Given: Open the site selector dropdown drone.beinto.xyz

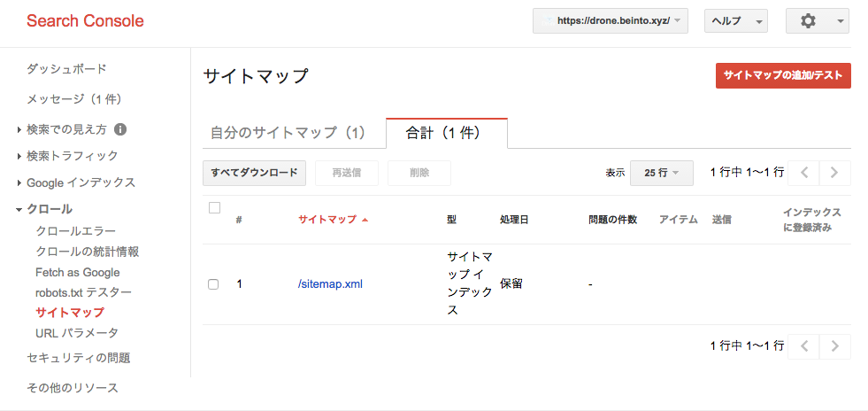Looking at the screenshot, I should tap(610, 21).
